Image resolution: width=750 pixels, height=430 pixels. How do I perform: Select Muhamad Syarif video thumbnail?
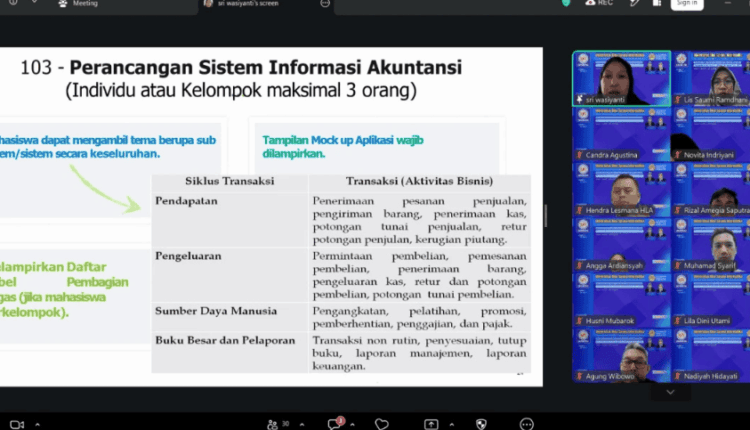click(711, 244)
